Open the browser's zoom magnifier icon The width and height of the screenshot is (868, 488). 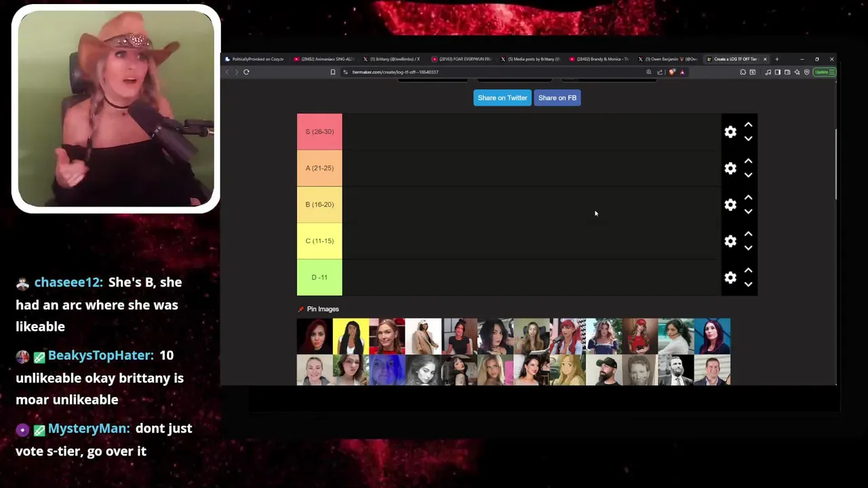click(x=649, y=72)
